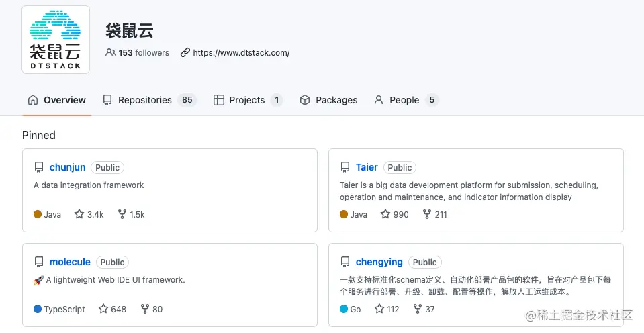Image resolution: width=644 pixels, height=333 pixels.
Task: Go to the People tab
Action: [406, 100]
